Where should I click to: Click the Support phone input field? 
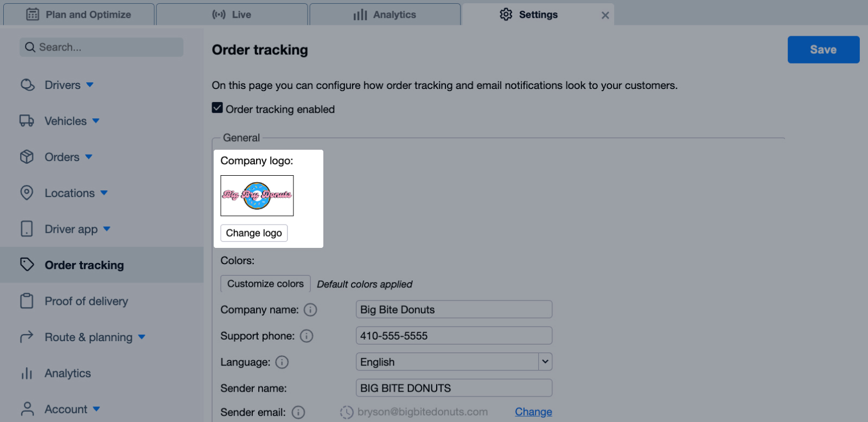point(454,336)
